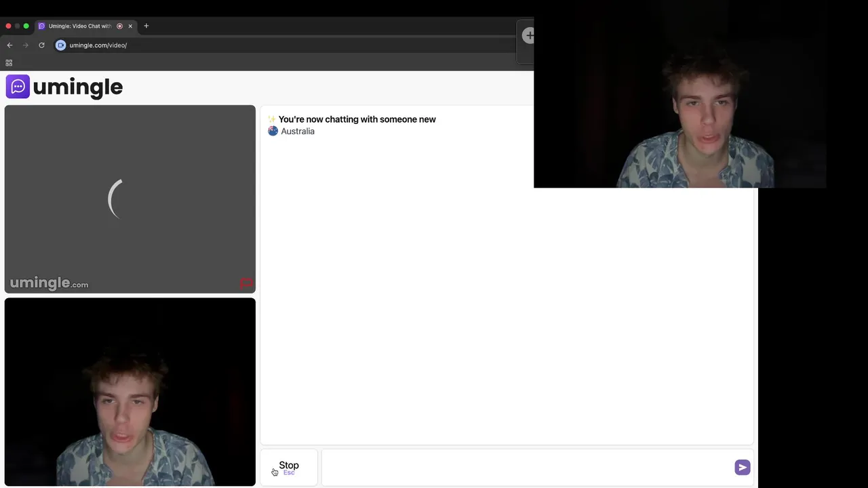This screenshot has width=868, height=488.
Task: Reload the umingle page
Action: [x=41, y=45]
